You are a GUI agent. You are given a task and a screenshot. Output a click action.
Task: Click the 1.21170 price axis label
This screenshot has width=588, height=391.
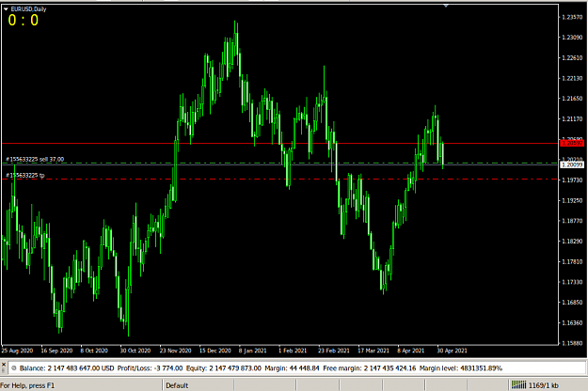(573, 119)
